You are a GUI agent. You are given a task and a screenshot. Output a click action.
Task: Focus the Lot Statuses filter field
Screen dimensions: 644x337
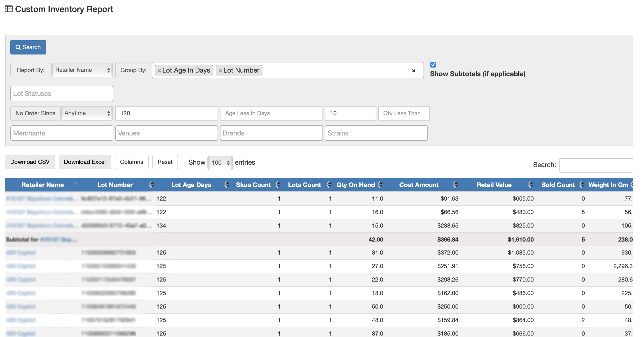coord(62,94)
